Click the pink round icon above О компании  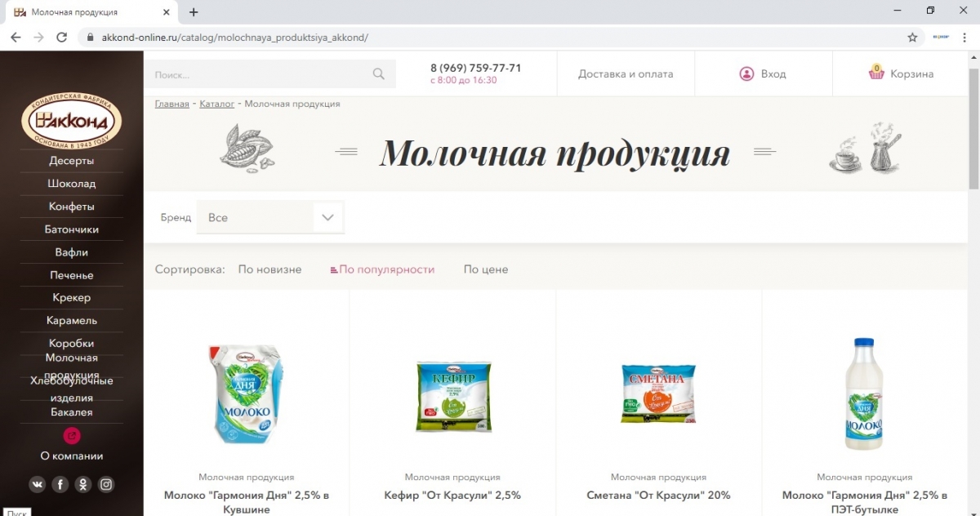(x=72, y=435)
